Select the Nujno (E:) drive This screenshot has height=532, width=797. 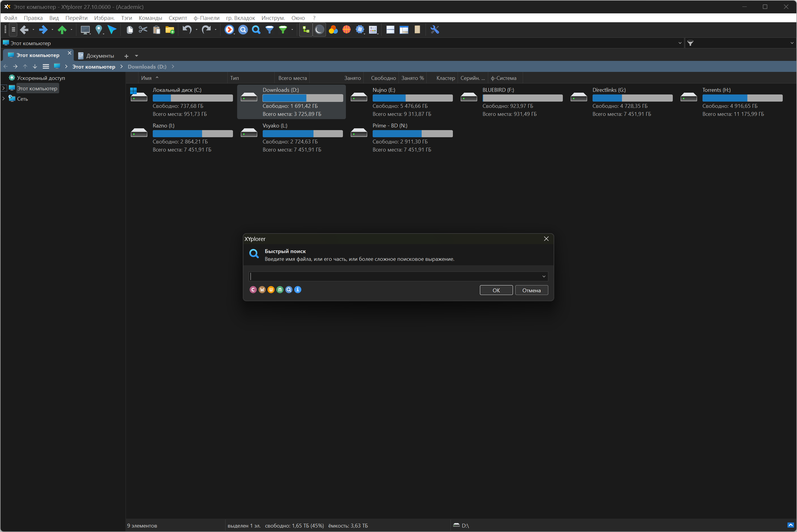coord(401,102)
